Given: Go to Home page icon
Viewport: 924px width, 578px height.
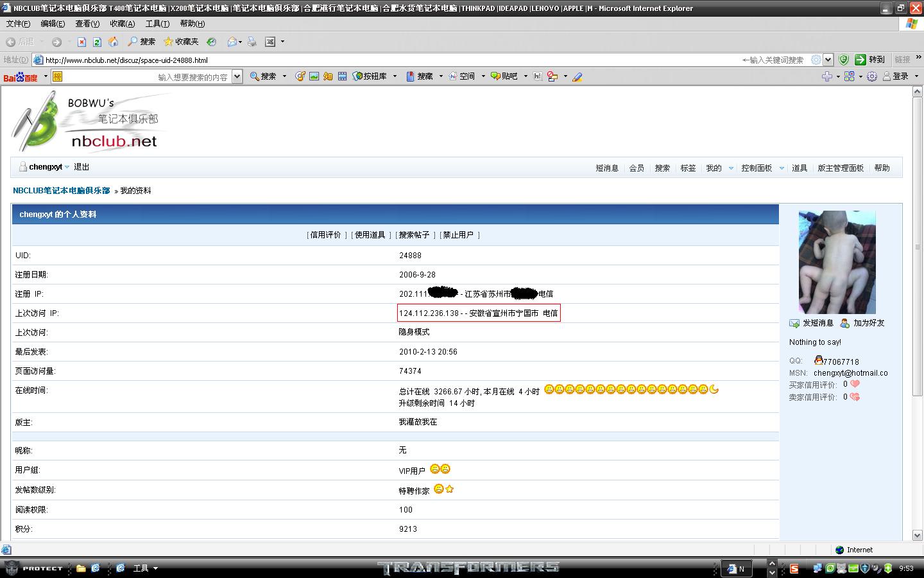Looking at the screenshot, I should tap(113, 42).
